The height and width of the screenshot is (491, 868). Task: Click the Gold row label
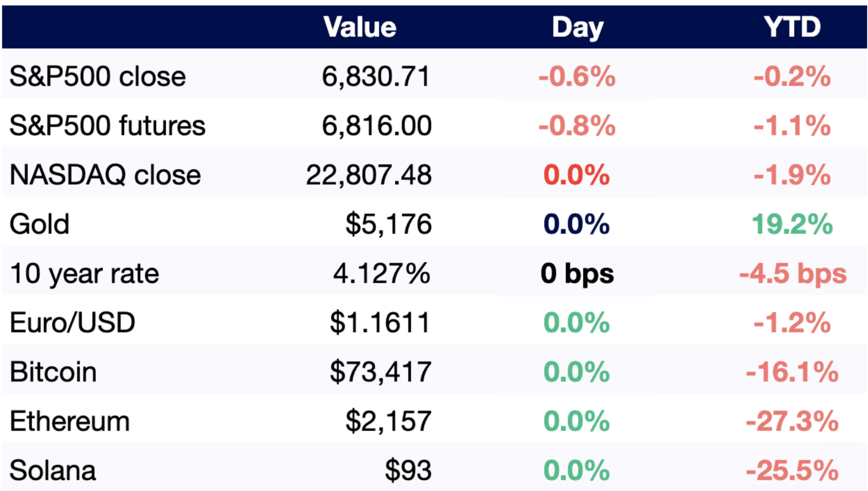coord(39,224)
